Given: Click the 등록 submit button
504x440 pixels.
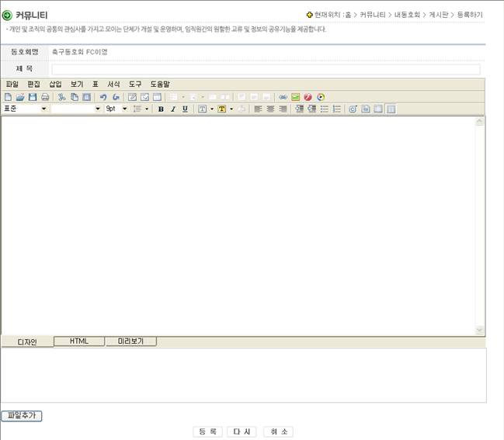Looking at the screenshot, I should click(x=207, y=431).
